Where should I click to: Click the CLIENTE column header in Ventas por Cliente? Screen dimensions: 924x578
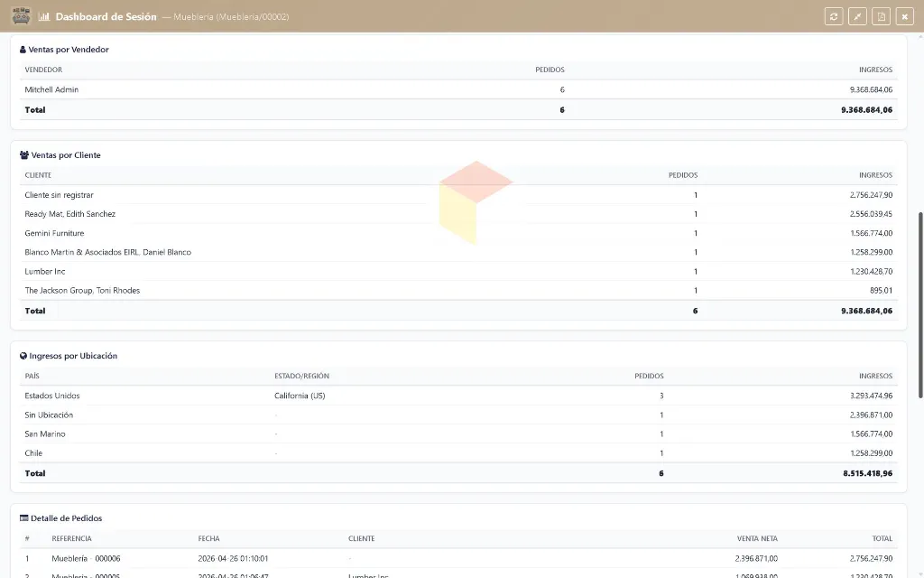click(38, 175)
